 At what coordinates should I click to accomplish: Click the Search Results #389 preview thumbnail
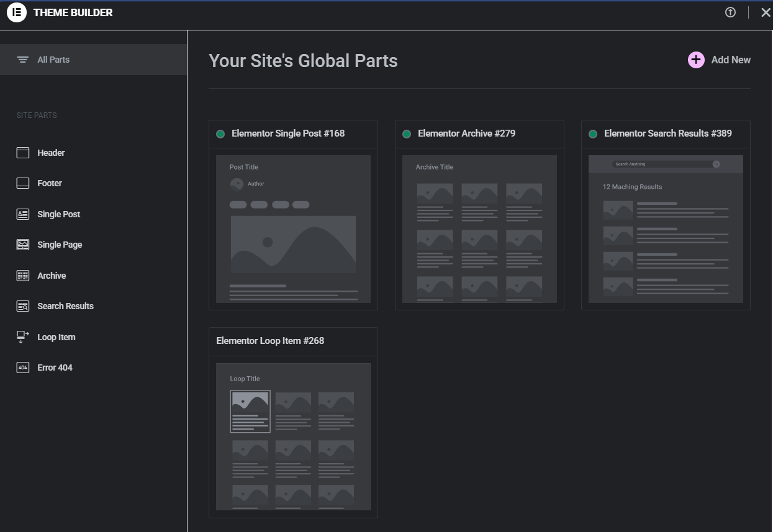[x=666, y=229]
